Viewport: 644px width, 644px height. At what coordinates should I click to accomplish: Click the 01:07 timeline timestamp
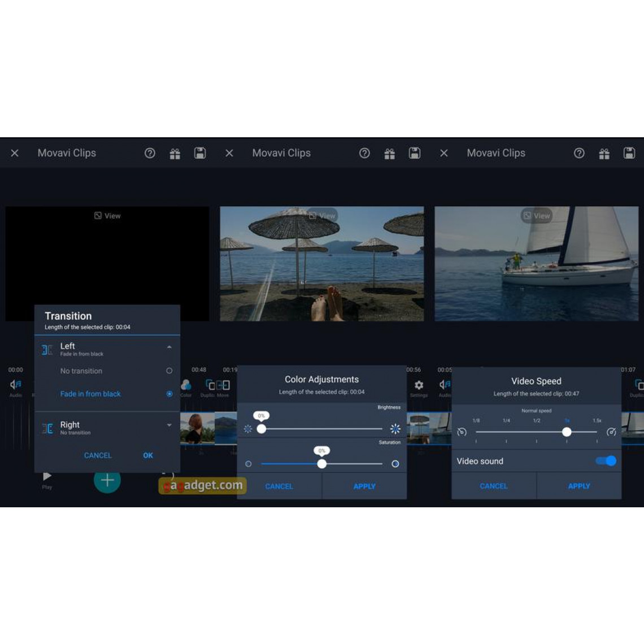[x=628, y=369]
